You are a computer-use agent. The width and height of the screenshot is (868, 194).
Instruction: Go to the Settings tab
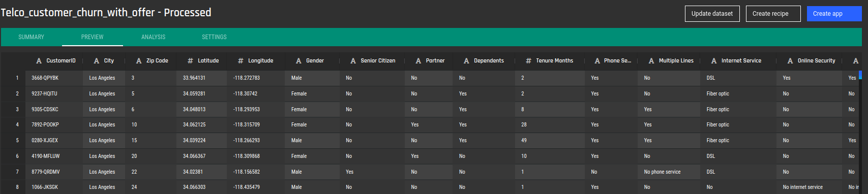(x=214, y=37)
